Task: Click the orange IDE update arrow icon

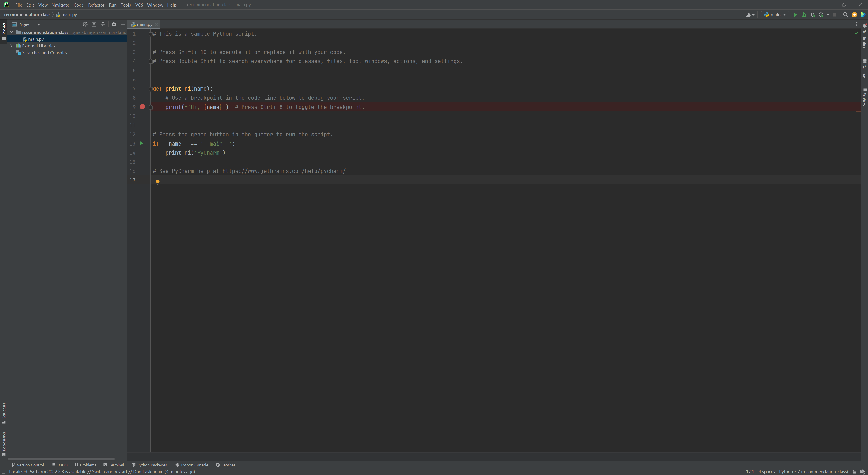Action: 854,15
